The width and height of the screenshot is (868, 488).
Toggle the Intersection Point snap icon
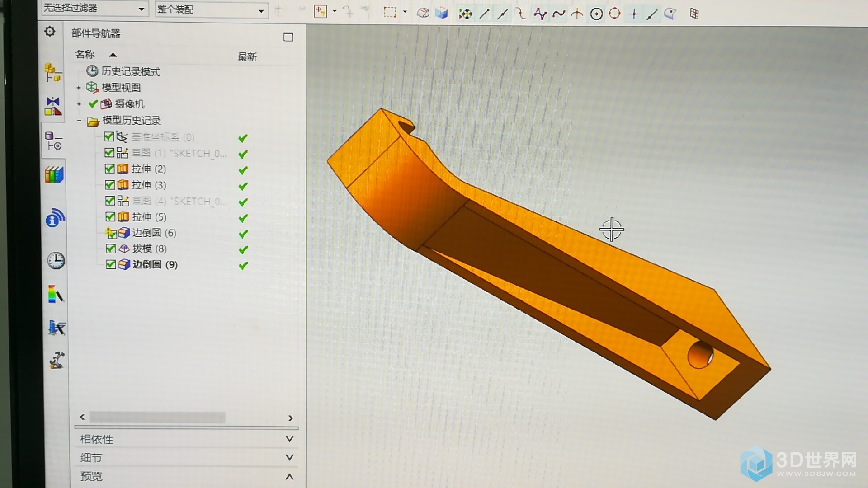[577, 14]
